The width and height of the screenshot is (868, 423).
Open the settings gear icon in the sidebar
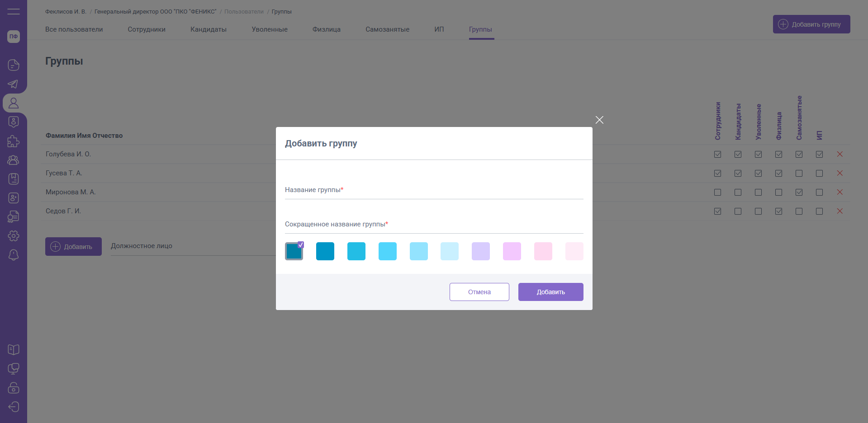14,236
